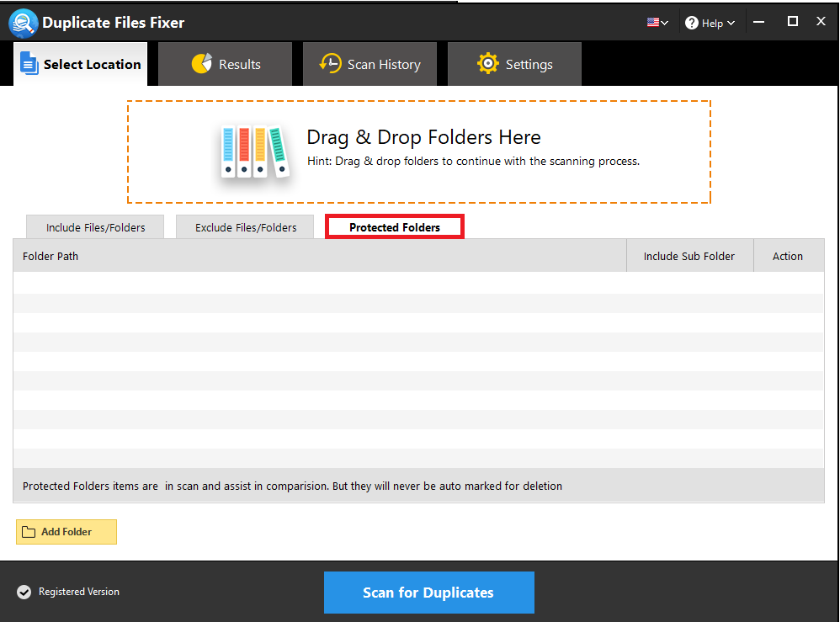
Task: Open the Results tab
Action: click(225, 64)
